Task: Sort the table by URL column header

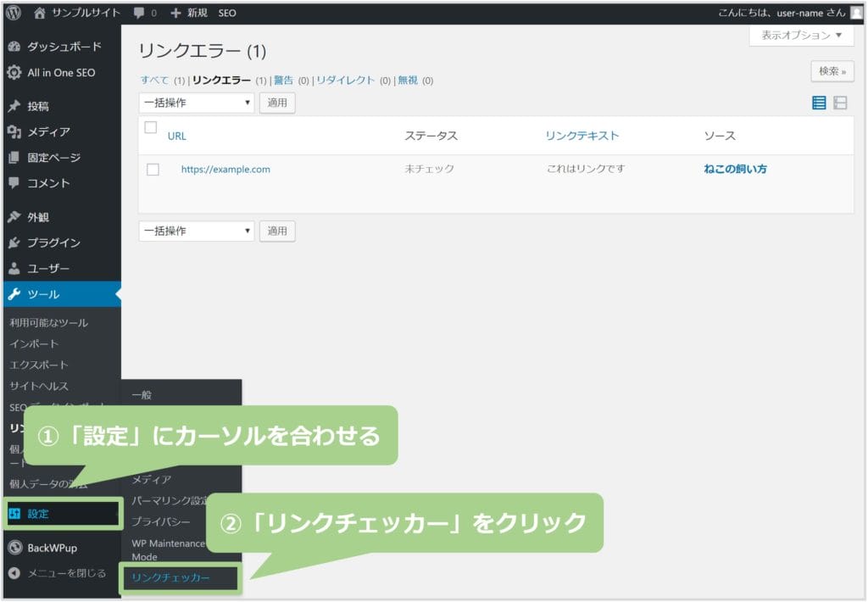Action: pyautogui.click(x=176, y=136)
